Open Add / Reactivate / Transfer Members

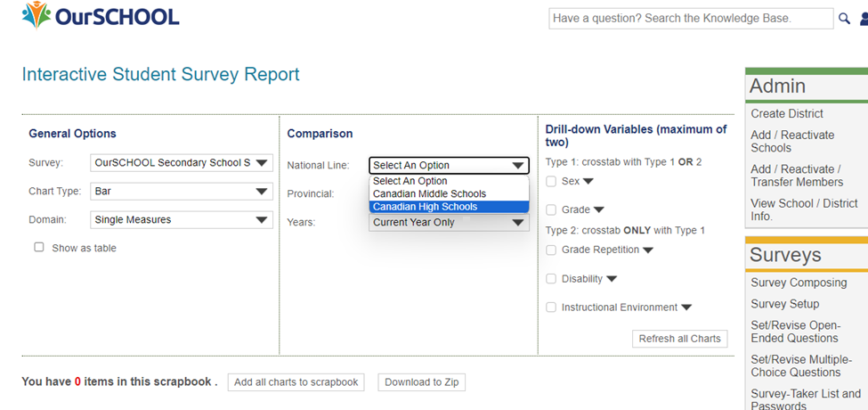(797, 176)
